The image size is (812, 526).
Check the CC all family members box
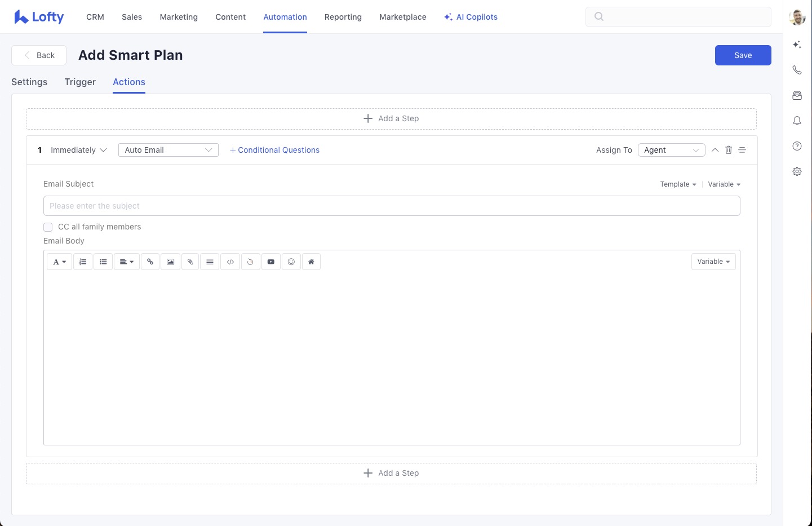click(48, 227)
